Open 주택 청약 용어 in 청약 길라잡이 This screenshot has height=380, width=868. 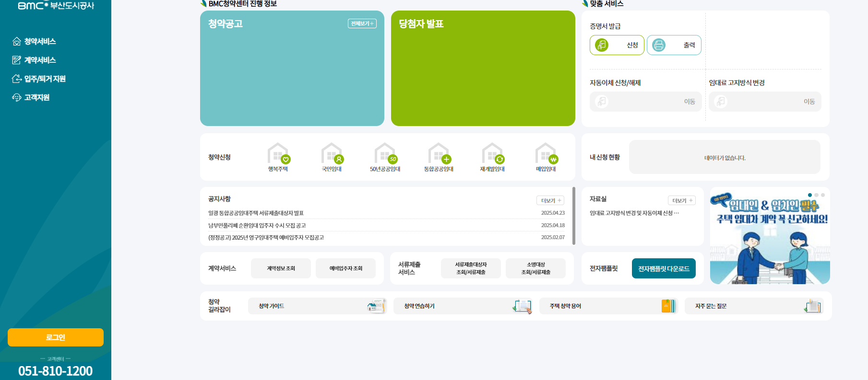pyautogui.click(x=608, y=306)
